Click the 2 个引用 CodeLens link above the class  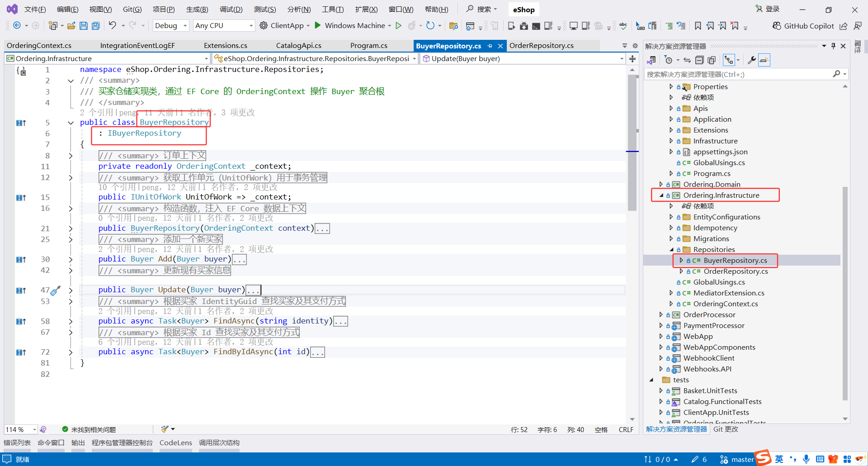point(98,113)
